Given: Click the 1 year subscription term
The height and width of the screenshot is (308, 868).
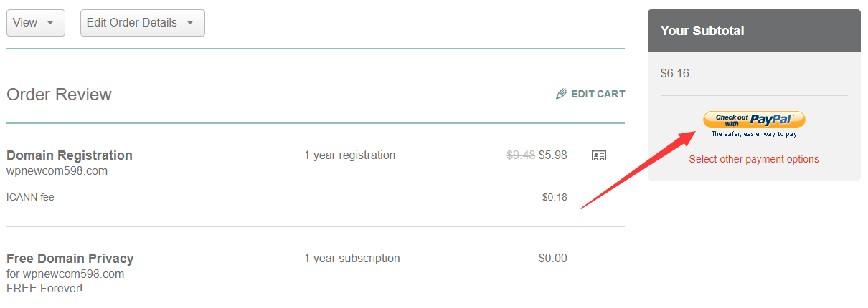Looking at the screenshot, I should click(352, 259).
